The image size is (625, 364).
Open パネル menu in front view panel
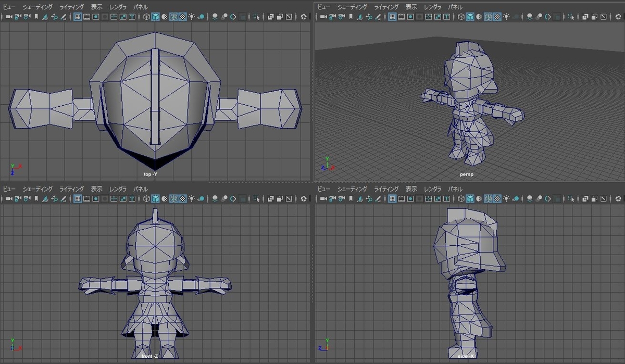[x=141, y=189]
